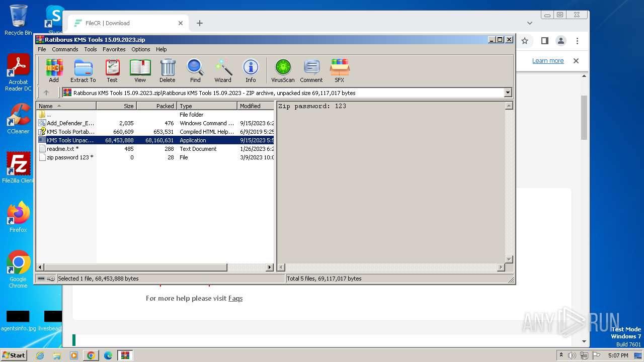Sort by the Name column header

click(x=66, y=106)
